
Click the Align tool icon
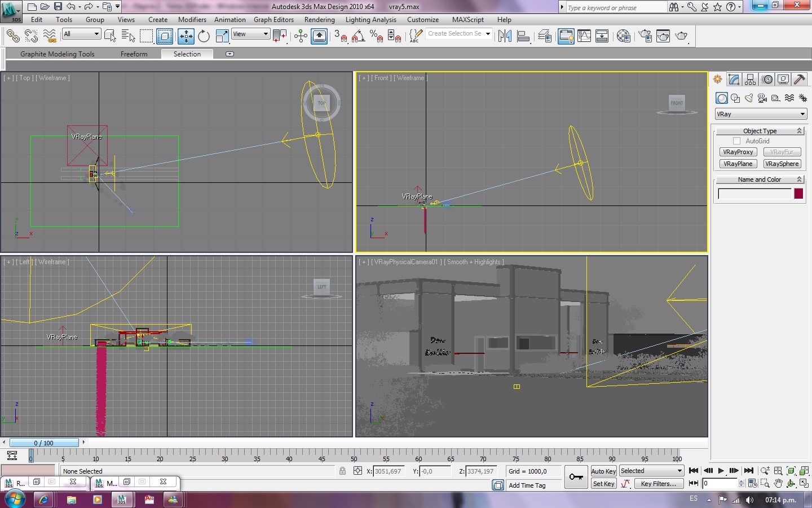(523, 36)
